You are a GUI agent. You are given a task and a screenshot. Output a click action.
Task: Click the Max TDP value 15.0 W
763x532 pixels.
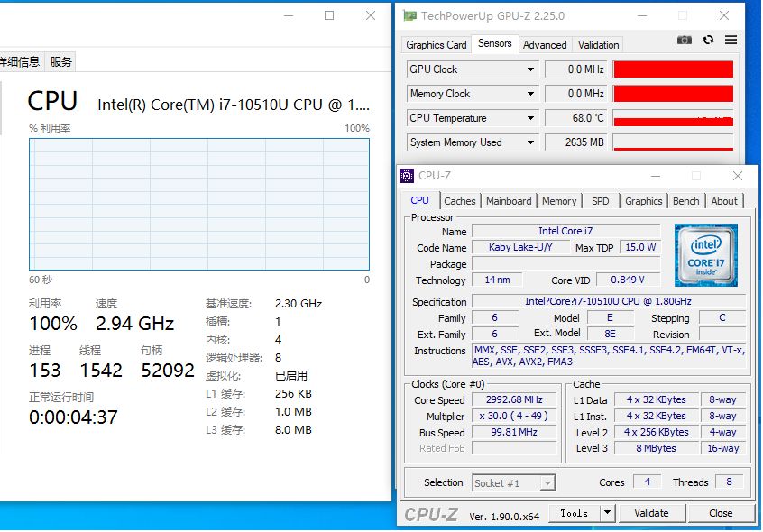pos(640,247)
